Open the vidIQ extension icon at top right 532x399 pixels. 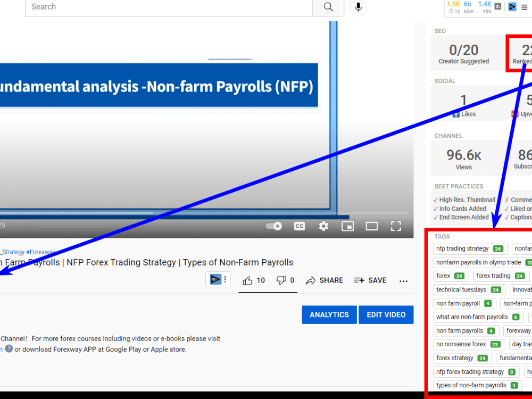point(512,6)
